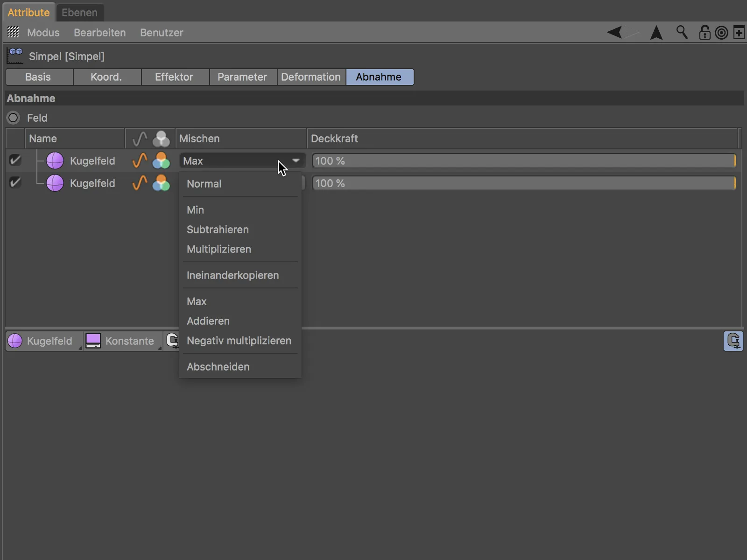This screenshot has height=560, width=747.
Task: Open the Modus menu
Action: tap(43, 33)
